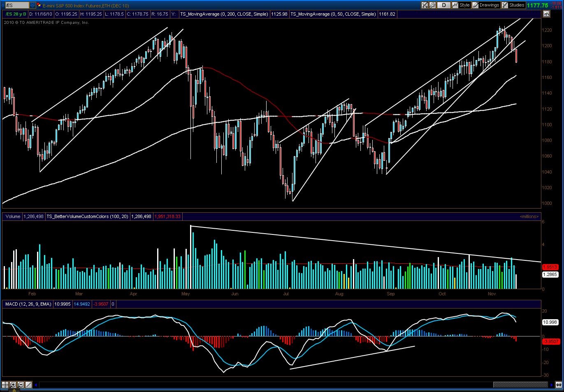Click the zoom in magnifier icon

pos(13,385)
